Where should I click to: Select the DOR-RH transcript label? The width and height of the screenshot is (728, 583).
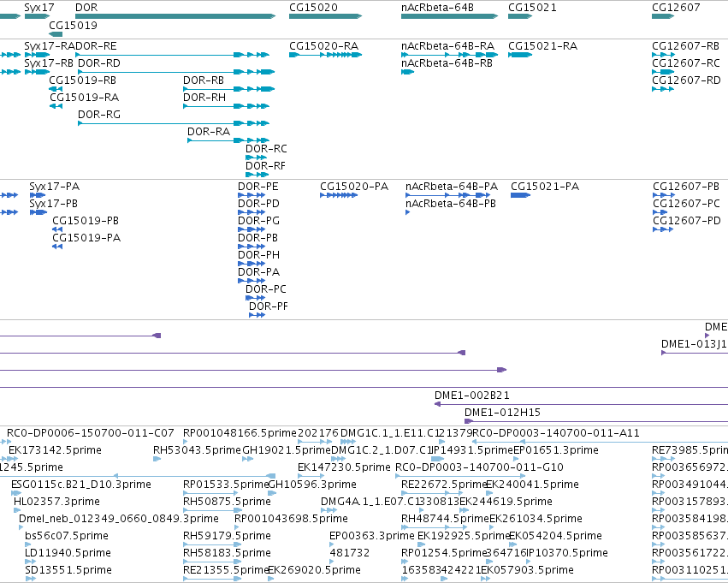tap(204, 98)
